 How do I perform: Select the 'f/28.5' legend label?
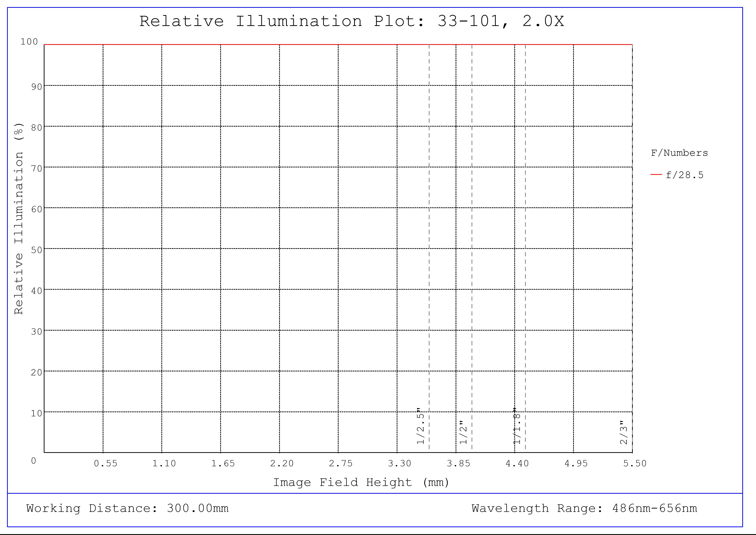[x=685, y=175]
